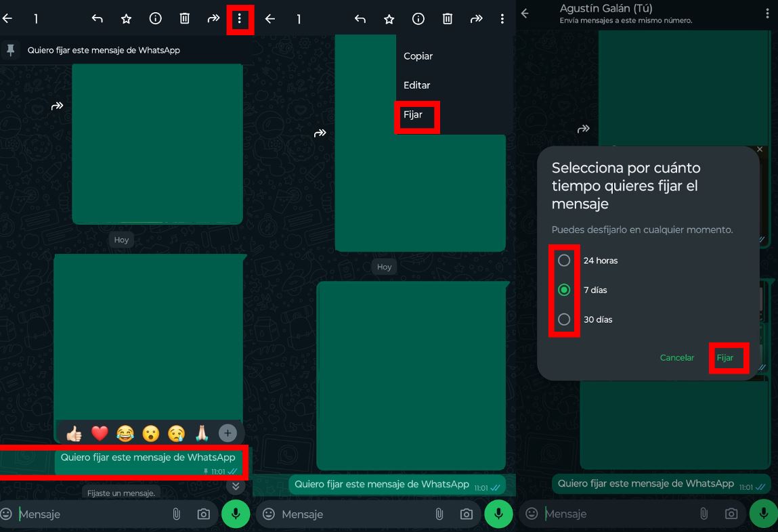Tap forward shortcut beside image in right screen
778x532 pixels.
[584, 129]
